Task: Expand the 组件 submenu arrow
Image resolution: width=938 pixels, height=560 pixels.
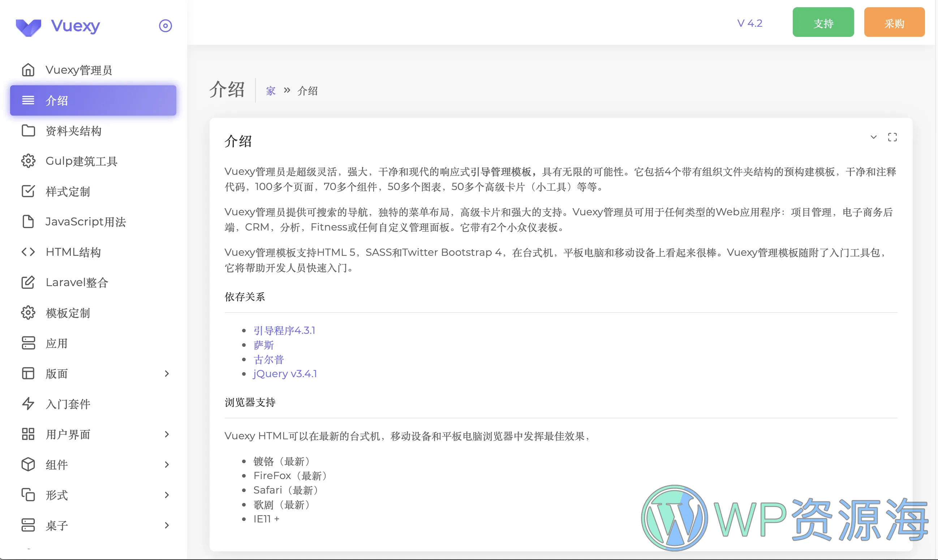Action: point(167,465)
